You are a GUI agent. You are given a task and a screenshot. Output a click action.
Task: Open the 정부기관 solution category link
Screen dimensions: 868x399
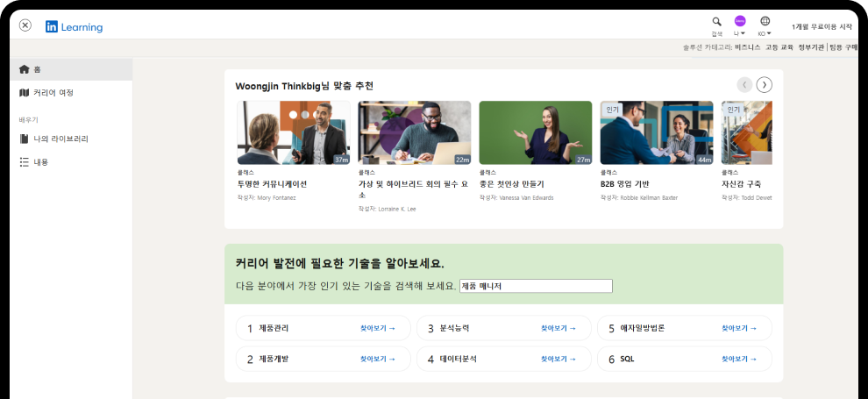pyautogui.click(x=811, y=47)
